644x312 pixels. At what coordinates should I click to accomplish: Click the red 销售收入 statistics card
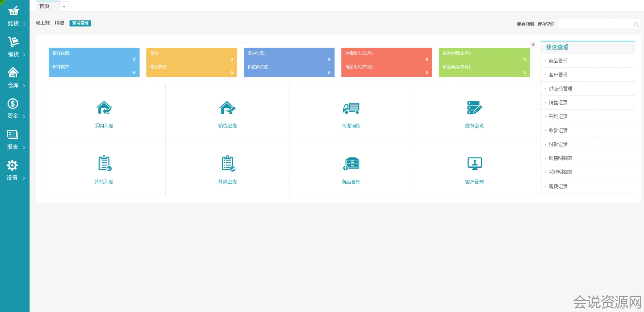click(x=386, y=62)
